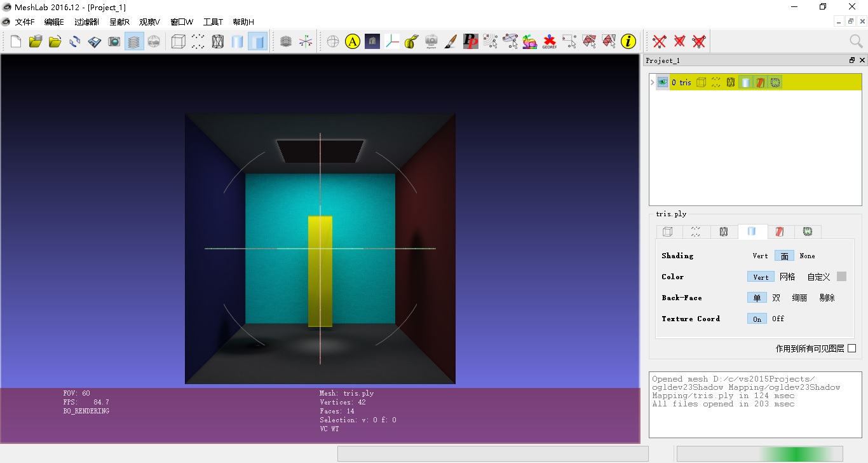This screenshot has height=463, width=868.
Task: Turn Texture Coord Off
Action: pos(778,319)
